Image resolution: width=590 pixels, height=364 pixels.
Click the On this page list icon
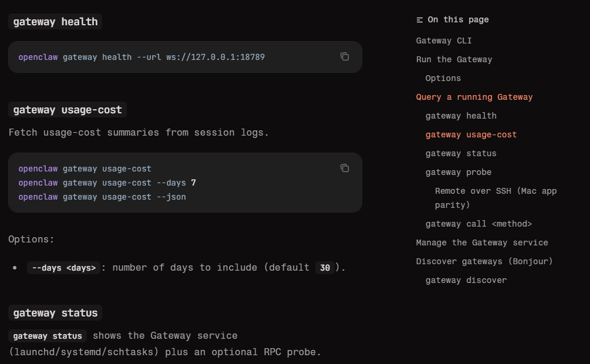[x=420, y=20]
